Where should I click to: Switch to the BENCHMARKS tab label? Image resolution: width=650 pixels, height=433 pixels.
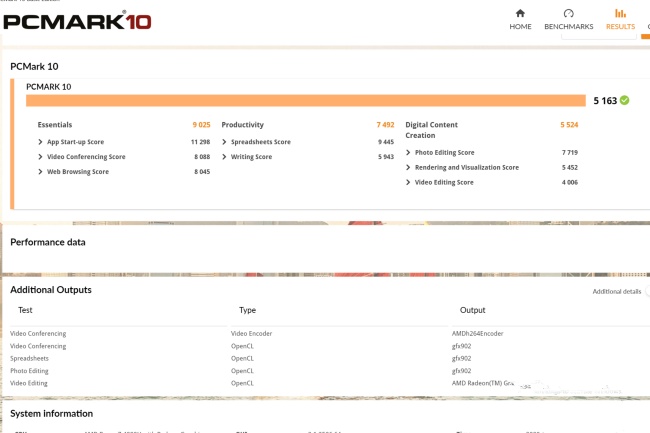(569, 27)
